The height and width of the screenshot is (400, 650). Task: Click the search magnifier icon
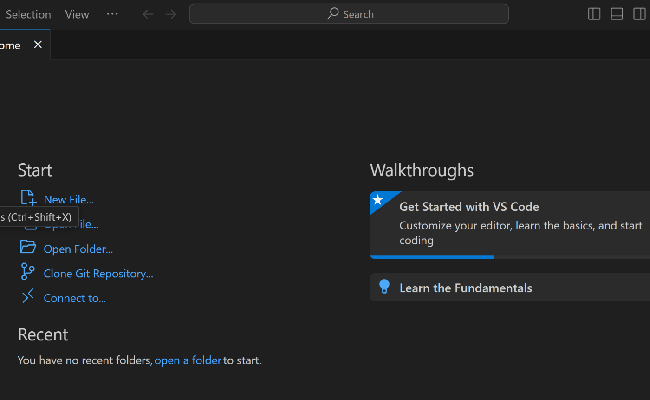coord(333,13)
